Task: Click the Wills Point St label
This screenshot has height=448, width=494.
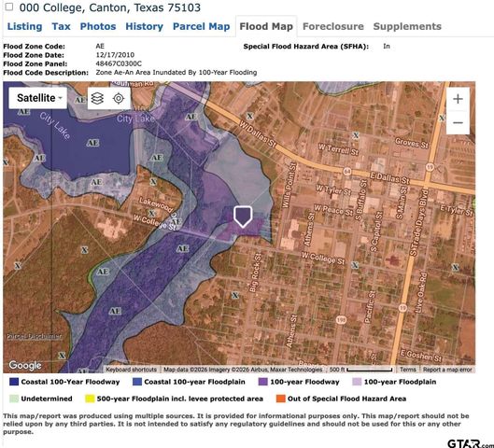Action: point(289,185)
